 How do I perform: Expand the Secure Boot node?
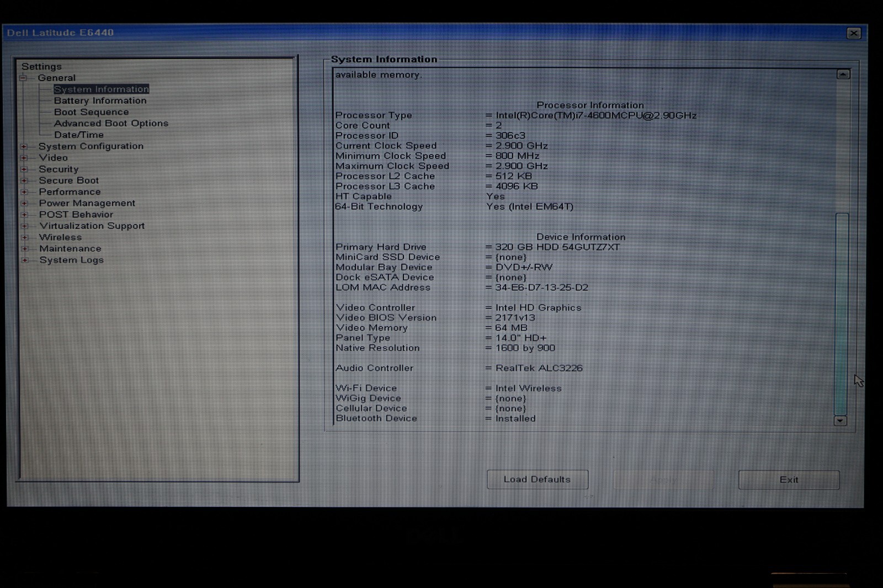pos(24,180)
